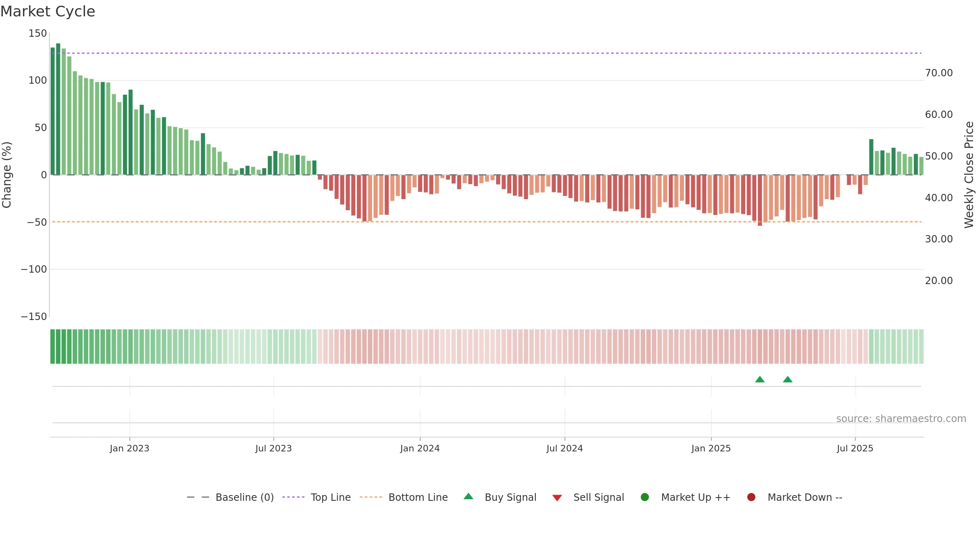Viewport: 980px width, 551px height.
Task: Click the tallest green bar near 139 percent
Action: 58,109
